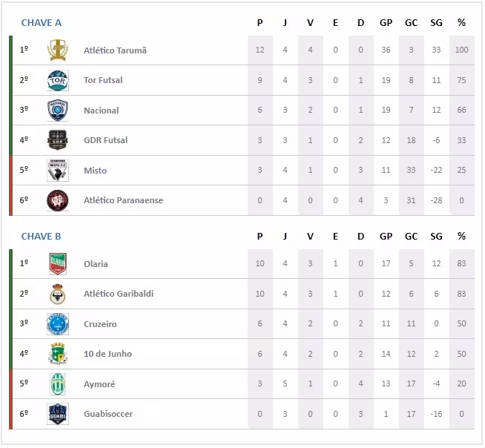The width and height of the screenshot is (485, 448).
Task: Click the Cruzeiro blue circle crest
Action: click(57, 324)
